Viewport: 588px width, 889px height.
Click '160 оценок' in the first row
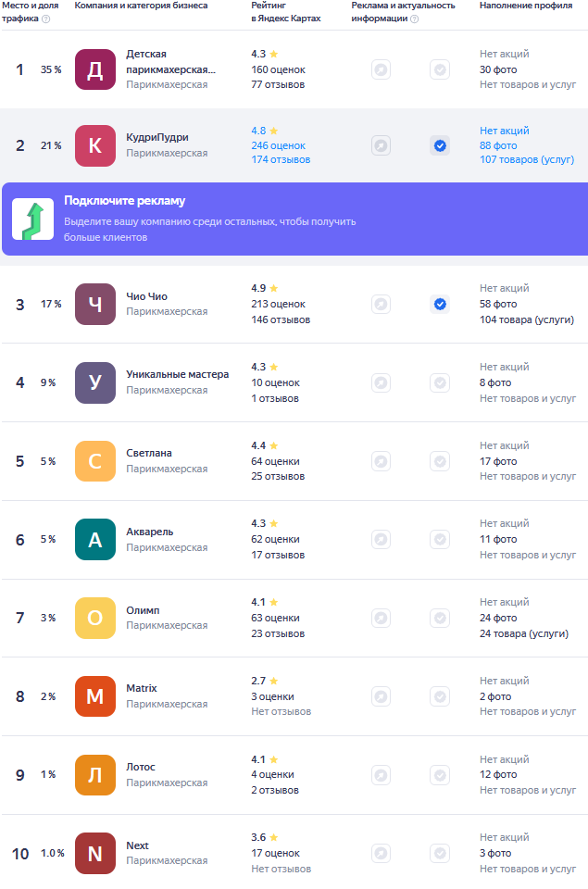[x=279, y=69]
